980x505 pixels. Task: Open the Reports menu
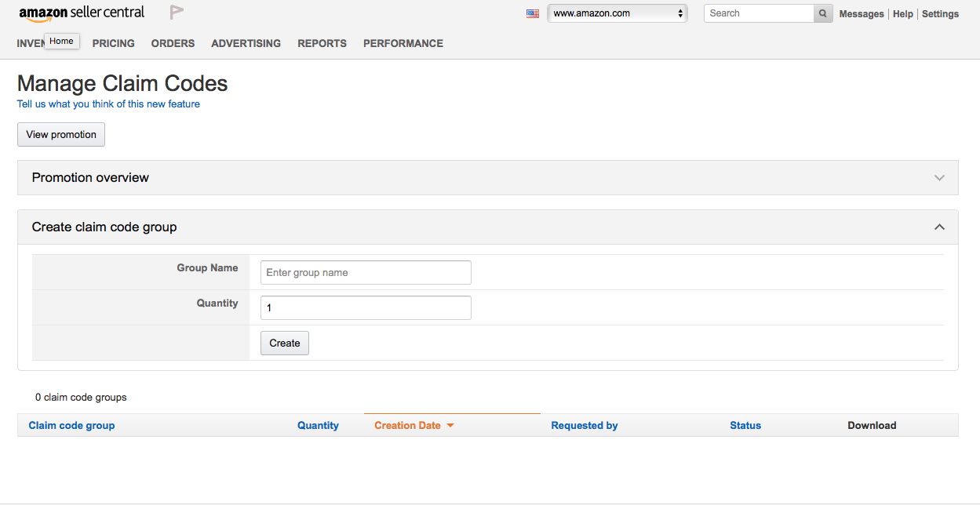click(322, 44)
